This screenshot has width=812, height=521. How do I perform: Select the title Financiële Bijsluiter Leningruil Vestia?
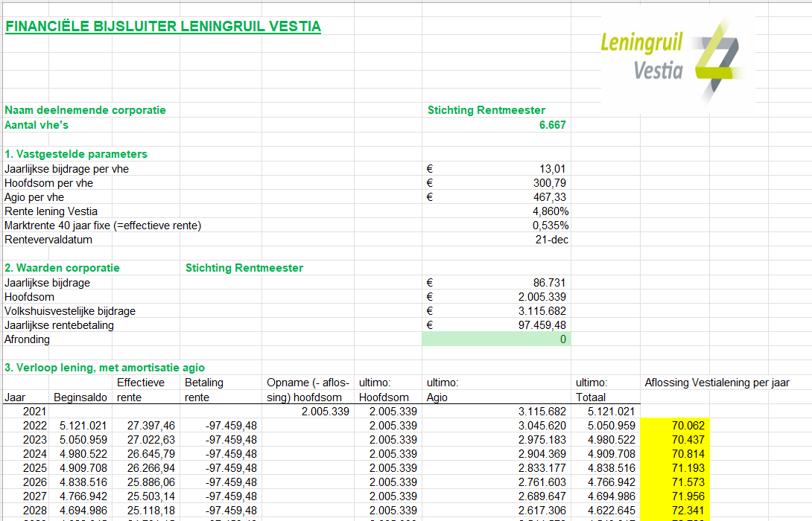(163, 26)
